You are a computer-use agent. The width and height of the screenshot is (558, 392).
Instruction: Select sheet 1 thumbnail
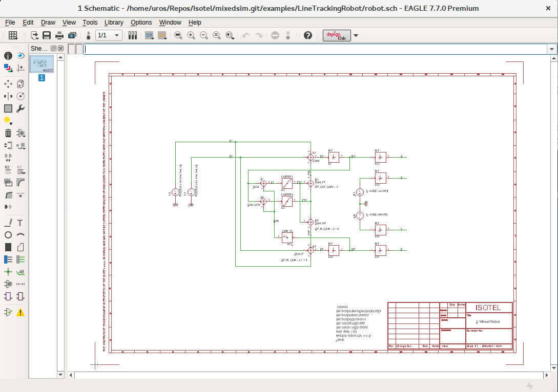[x=42, y=64]
